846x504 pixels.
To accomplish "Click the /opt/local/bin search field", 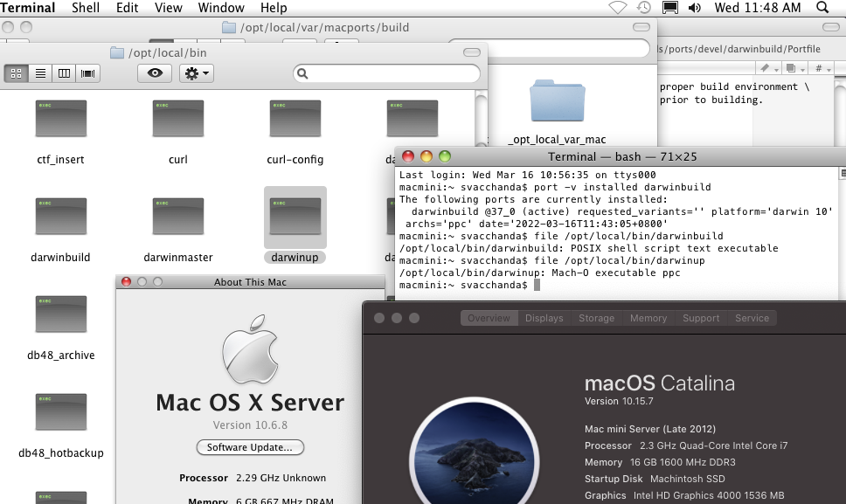I will [x=386, y=73].
